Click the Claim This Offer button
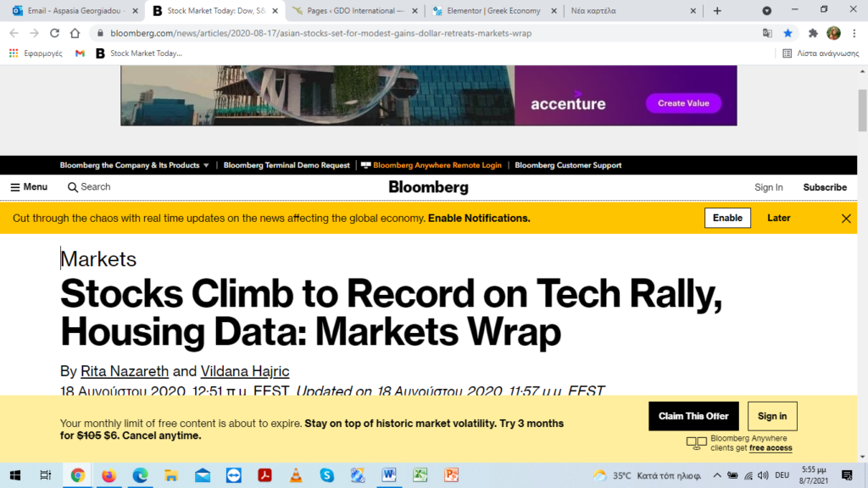The width and height of the screenshot is (868, 488). 693,416
